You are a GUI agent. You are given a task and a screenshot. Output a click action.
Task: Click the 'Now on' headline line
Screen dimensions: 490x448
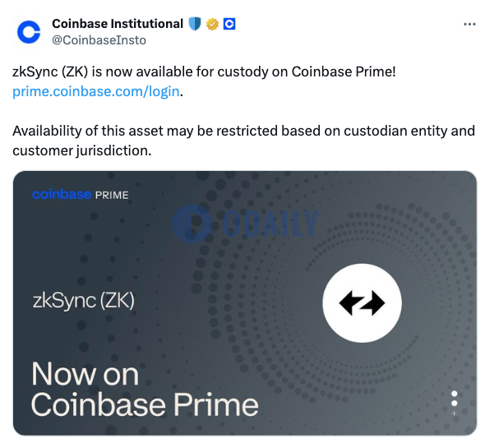[85, 374]
